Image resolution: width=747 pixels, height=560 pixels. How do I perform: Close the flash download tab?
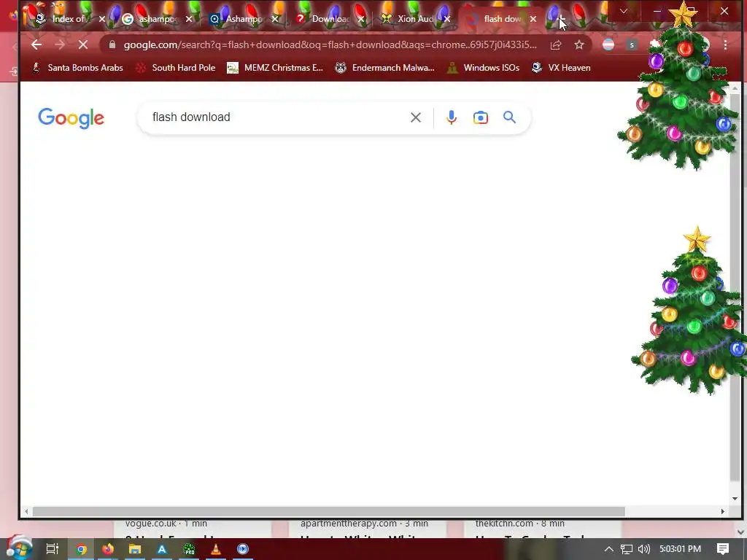click(533, 19)
